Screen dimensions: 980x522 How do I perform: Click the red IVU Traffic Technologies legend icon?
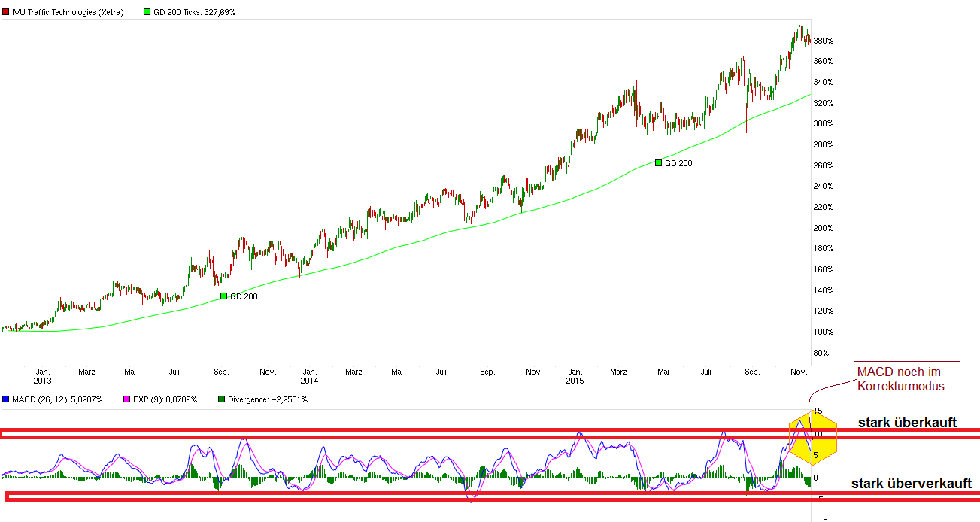(x=6, y=11)
